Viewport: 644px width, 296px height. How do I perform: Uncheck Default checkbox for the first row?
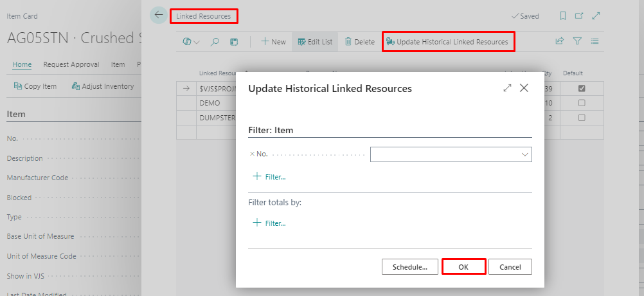[x=582, y=88]
